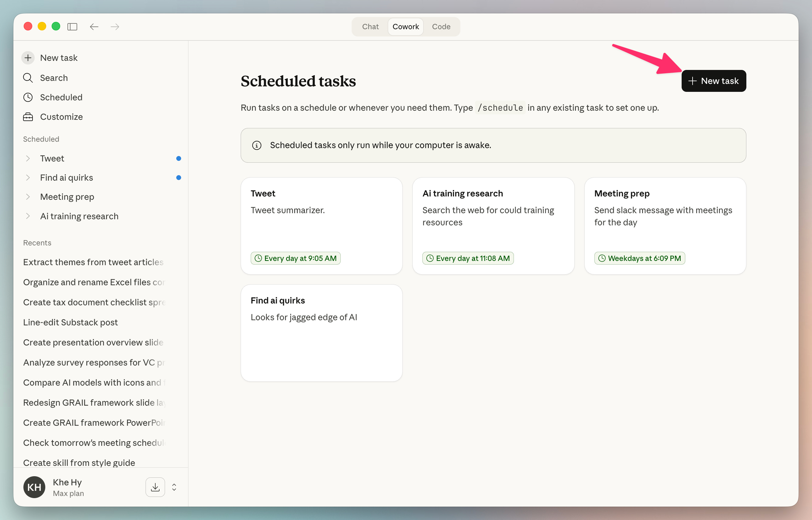
Task: Go forward with the right arrow
Action: click(x=115, y=27)
